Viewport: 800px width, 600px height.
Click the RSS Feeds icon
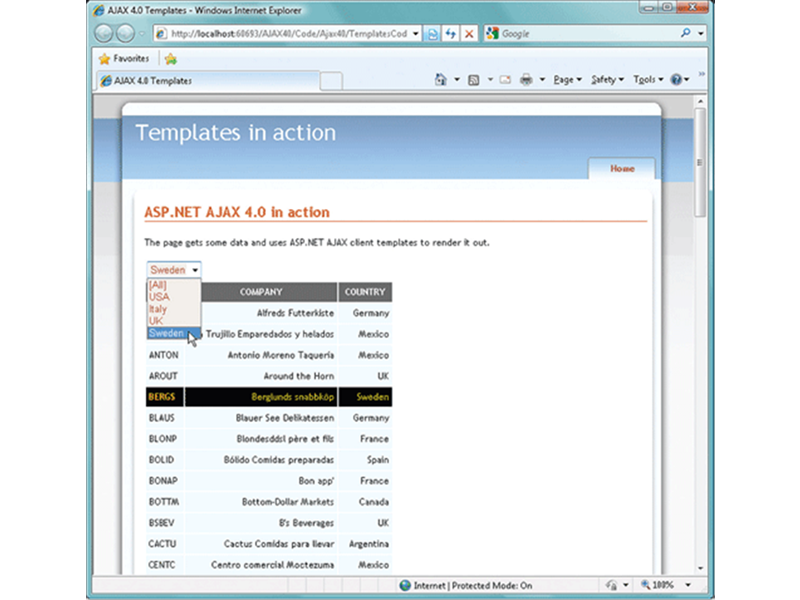click(473, 80)
